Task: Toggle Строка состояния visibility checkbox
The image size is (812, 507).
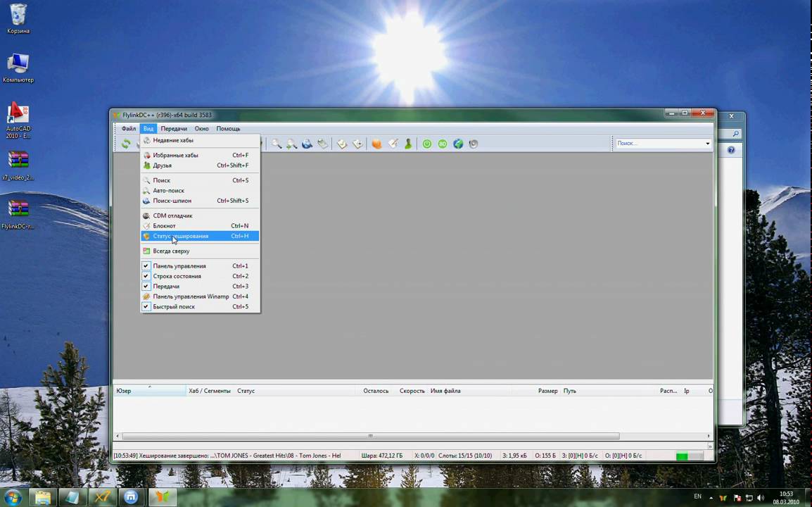Action: click(146, 276)
